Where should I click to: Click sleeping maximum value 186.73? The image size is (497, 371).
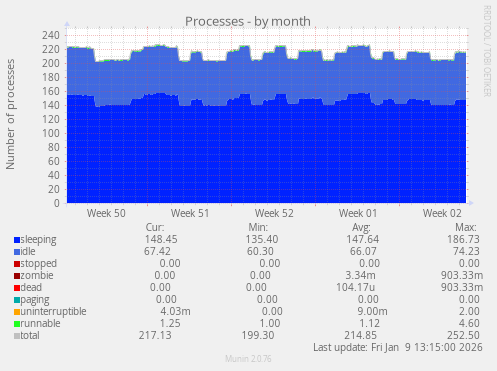pyautogui.click(x=463, y=239)
